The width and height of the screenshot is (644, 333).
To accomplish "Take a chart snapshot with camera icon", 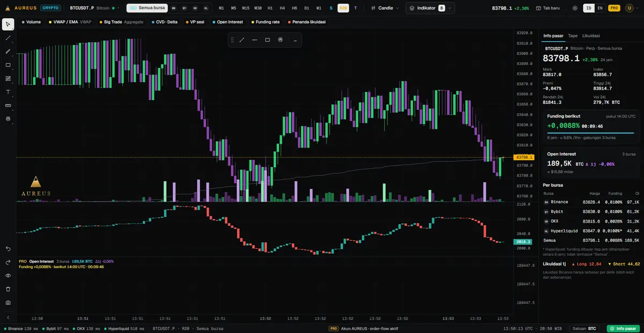I will tap(8, 302).
